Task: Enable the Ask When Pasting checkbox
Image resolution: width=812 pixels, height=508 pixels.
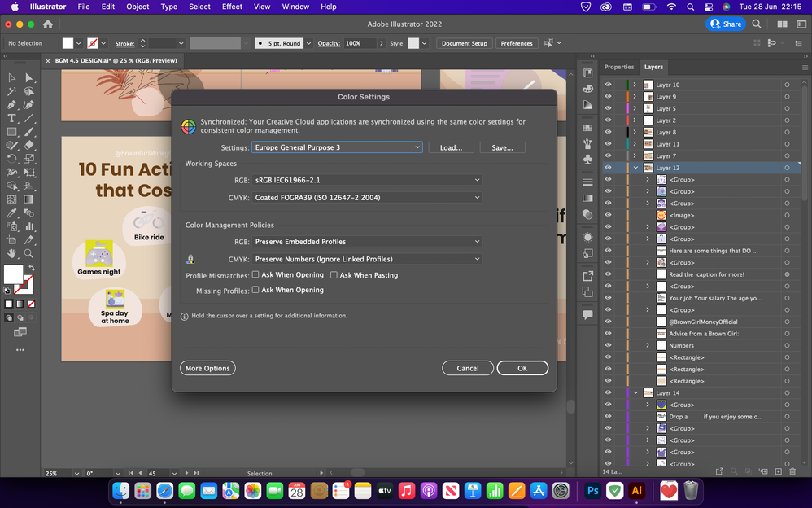Action: [x=334, y=275]
